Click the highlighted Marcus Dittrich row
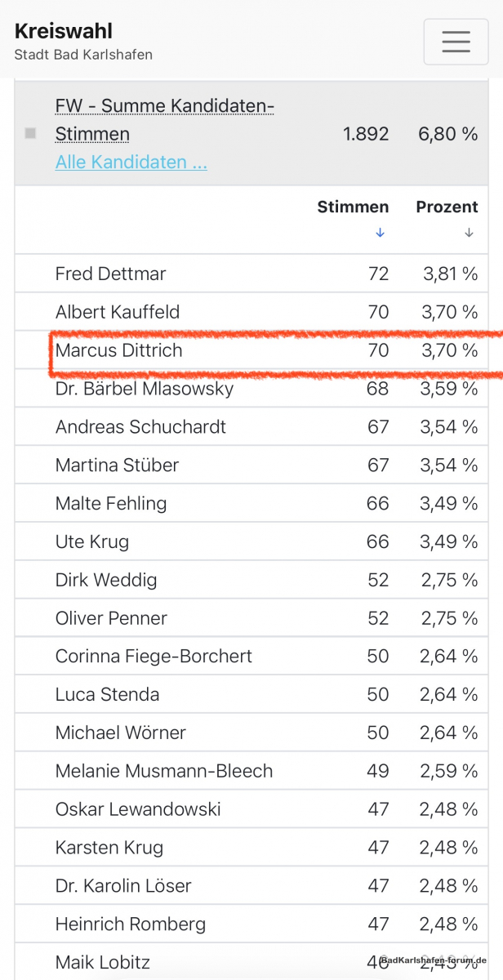Viewport: 503px width, 980px height. click(x=251, y=350)
